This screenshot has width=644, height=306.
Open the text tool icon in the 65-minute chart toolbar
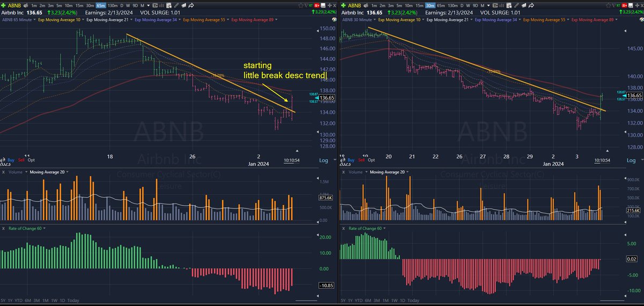[155, 5]
